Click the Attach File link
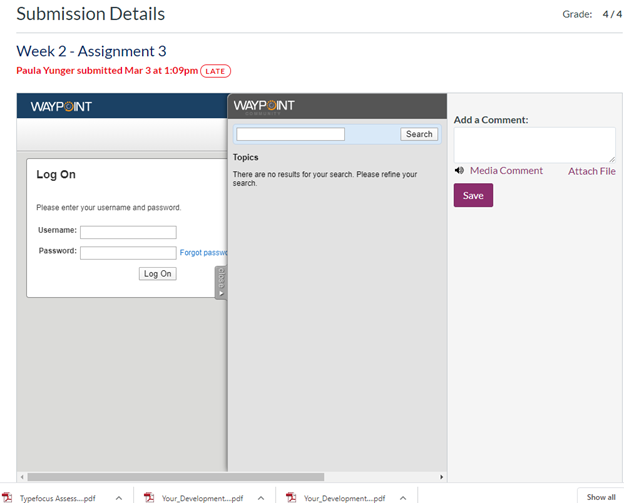624x503 pixels. coord(591,171)
